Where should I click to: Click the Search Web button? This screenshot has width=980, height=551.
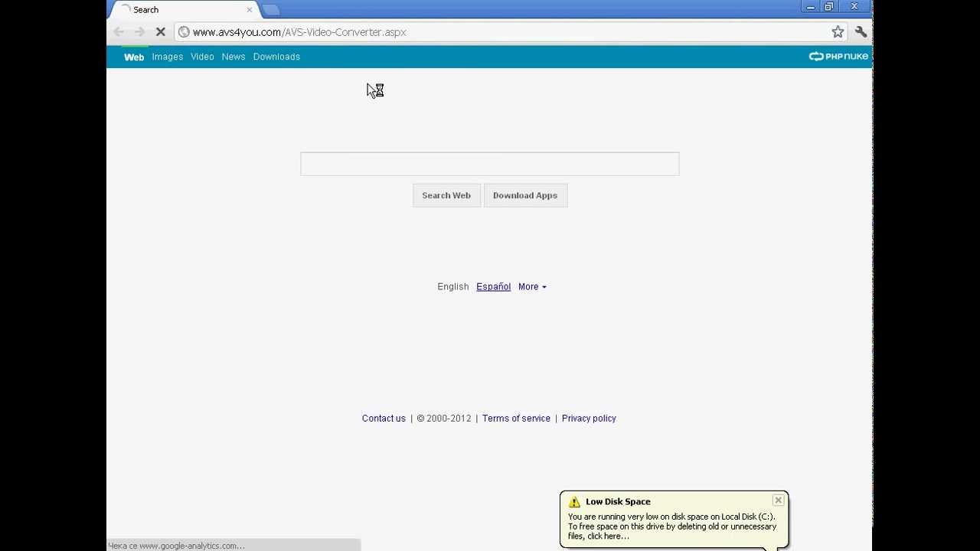tap(446, 195)
